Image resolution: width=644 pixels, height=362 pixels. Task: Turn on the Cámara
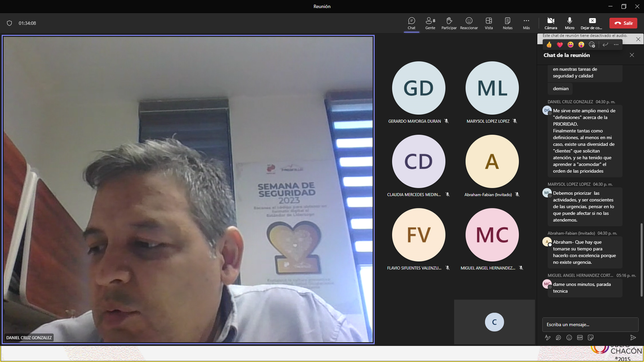coord(551,23)
